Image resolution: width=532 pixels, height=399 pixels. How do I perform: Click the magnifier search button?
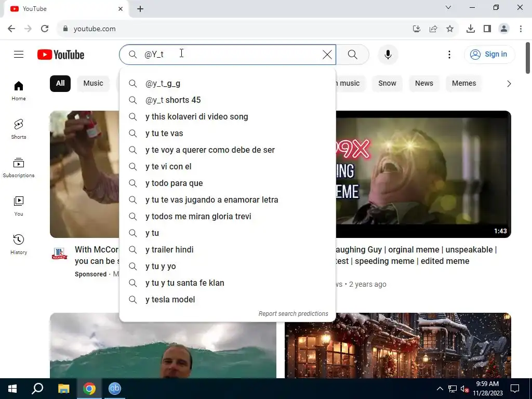pos(353,54)
